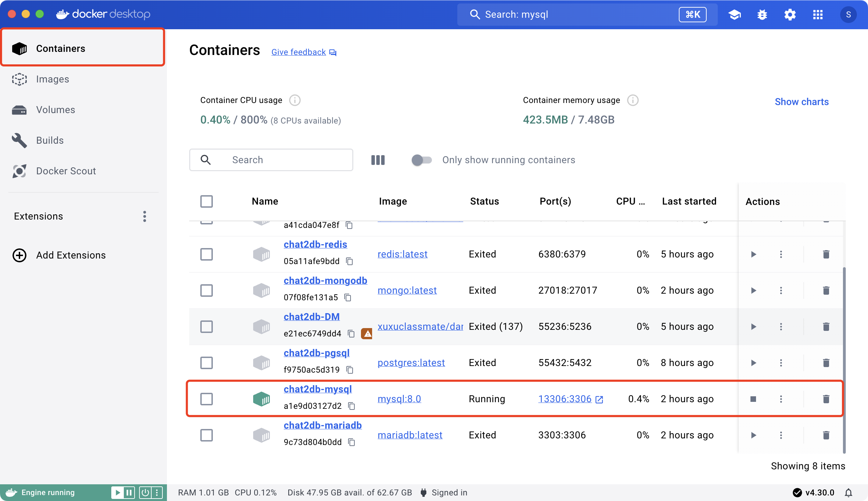Open the apps grid icon in header
Screen dimensions: 868x501
point(818,15)
